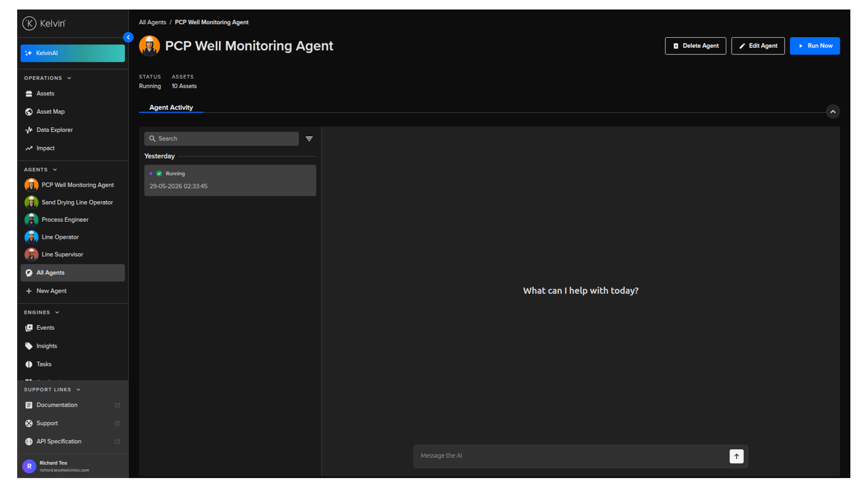Click the Asset Map globe icon
The width and height of the screenshot is (868, 488).
(29, 112)
